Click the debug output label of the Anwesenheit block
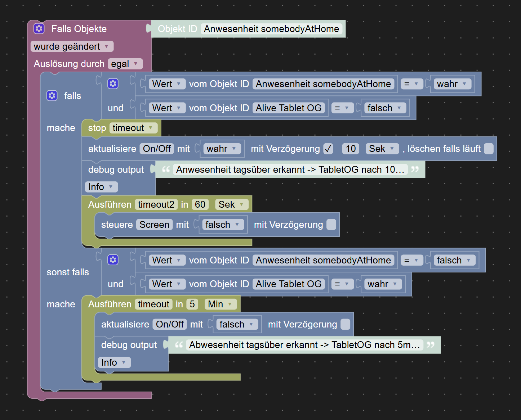The image size is (521, 420). click(x=116, y=170)
